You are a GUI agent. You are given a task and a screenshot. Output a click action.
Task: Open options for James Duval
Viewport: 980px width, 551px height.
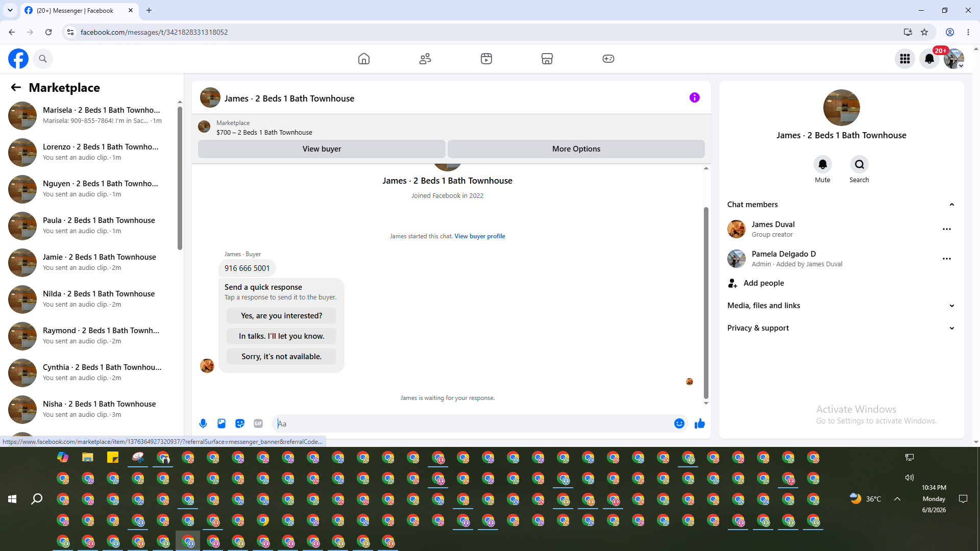point(947,229)
